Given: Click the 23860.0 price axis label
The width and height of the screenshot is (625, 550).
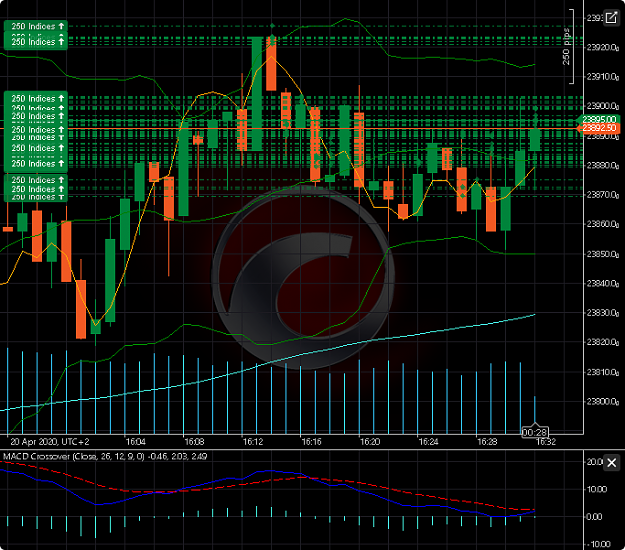Looking at the screenshot, I should coord(603,224).
